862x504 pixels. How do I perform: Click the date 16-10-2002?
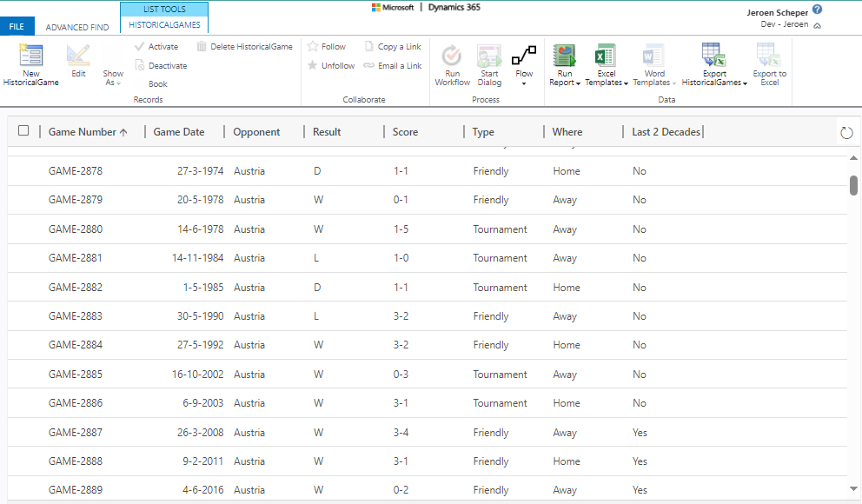[x=197, y=375]
